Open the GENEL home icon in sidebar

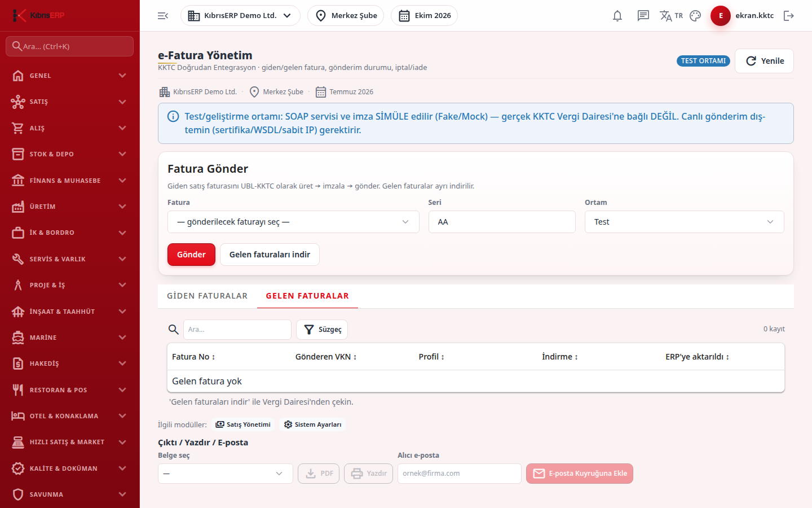(18, 76)
